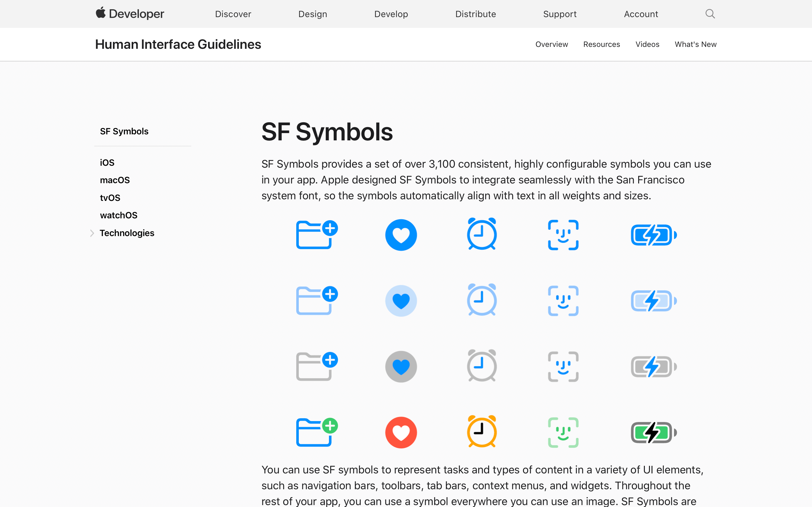Image resolution: width=812 pixels, height=507 pixels.
Task: Click the alarm clock SF Symbol icon
Action: pyautogui.click(x=482, y=235)
